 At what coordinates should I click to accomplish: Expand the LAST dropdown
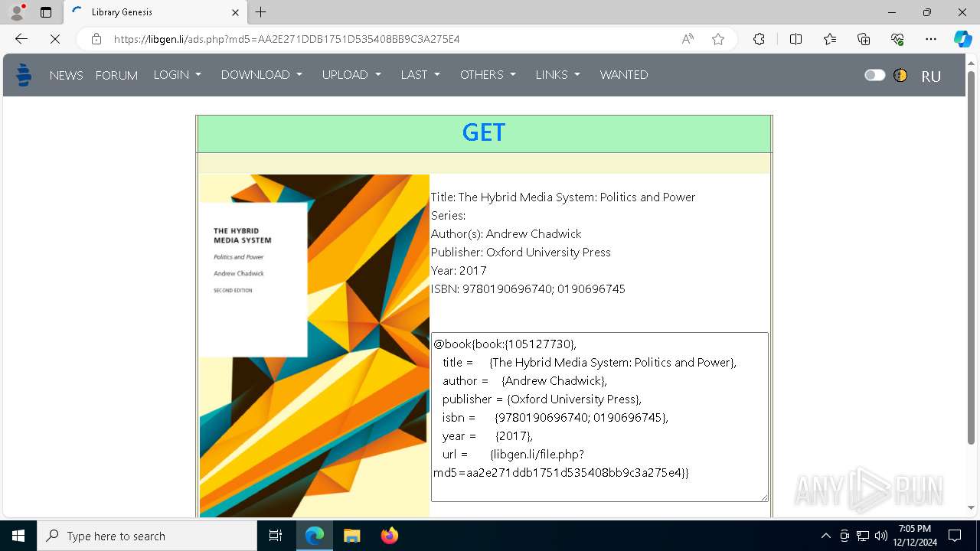click(420, 75)
